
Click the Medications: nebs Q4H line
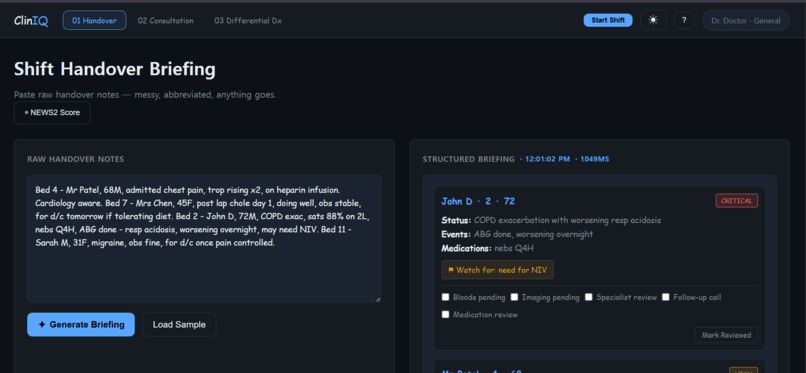(487, 248)
